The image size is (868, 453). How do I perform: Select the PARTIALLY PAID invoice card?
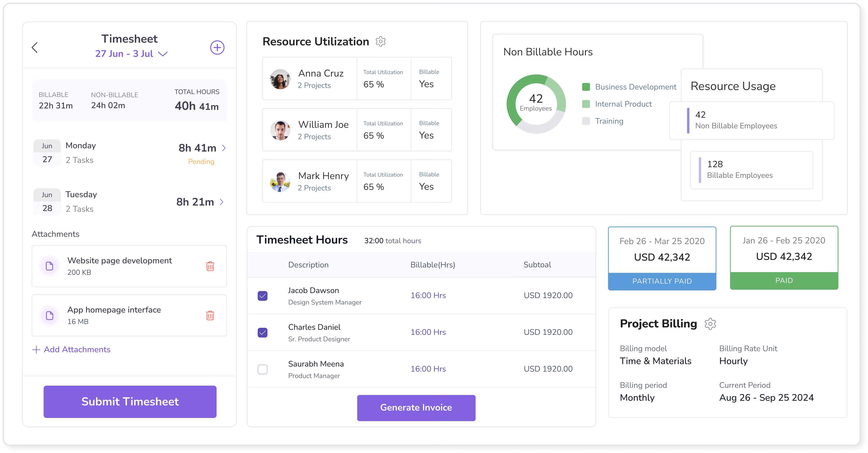click(x=661, y=258)
